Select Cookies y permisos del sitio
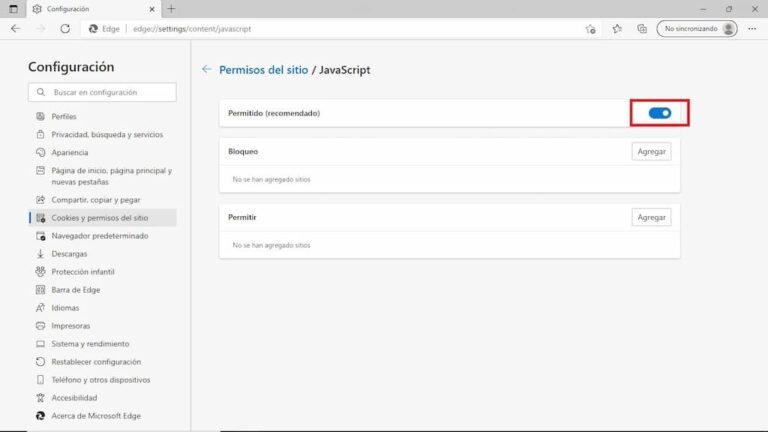 point(102,217)
